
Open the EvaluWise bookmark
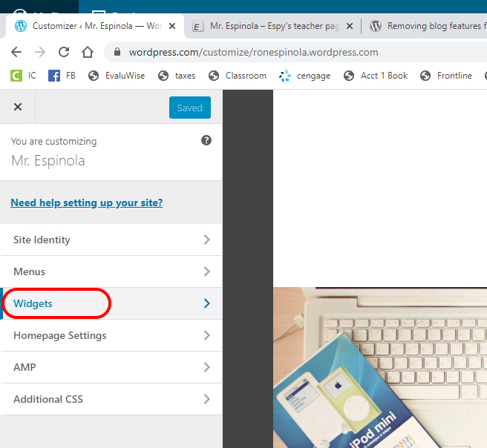[x=119, y=76]
